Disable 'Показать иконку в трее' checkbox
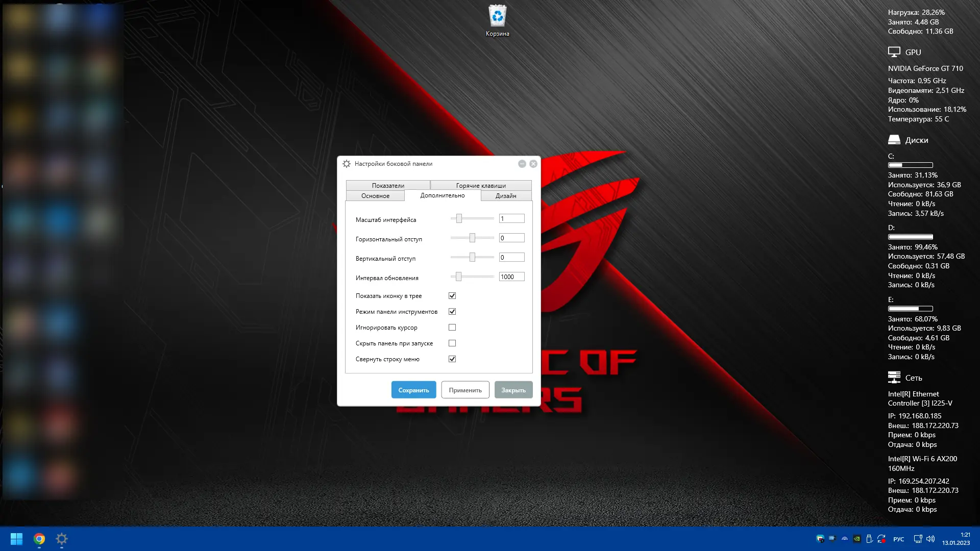 (452, 296)
